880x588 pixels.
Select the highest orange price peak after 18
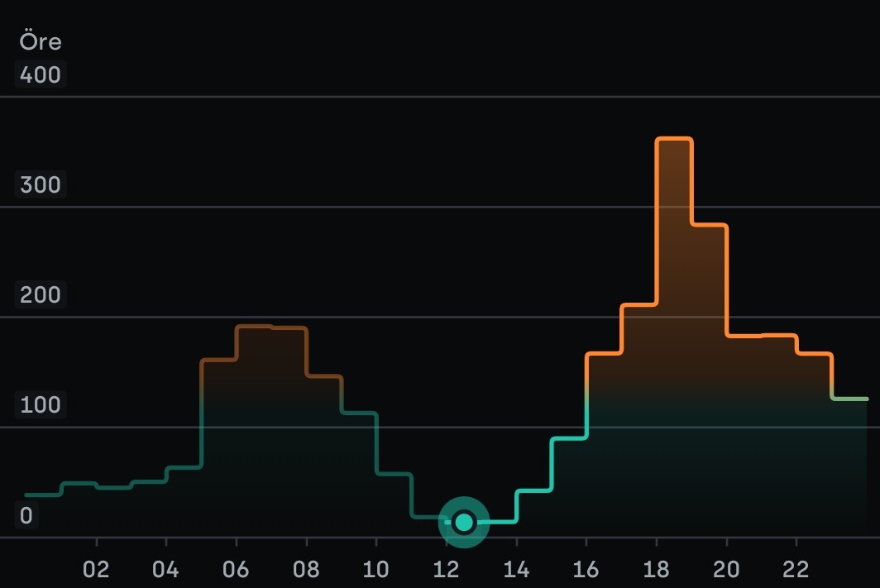(x=674, y=139)
